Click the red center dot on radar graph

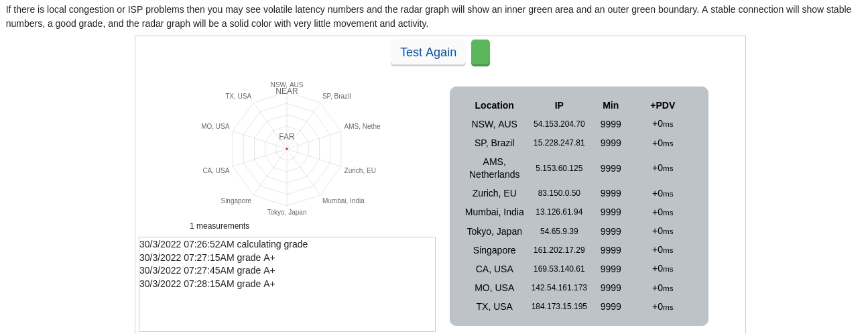pos(287,149)
